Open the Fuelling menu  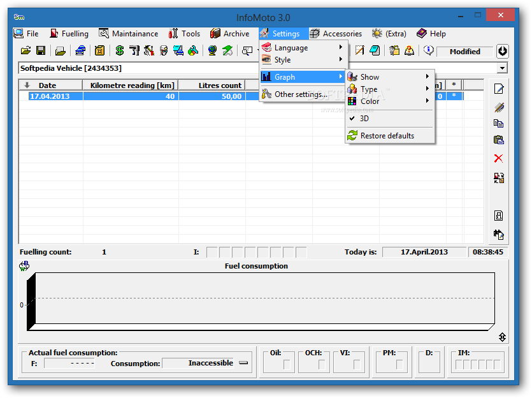[x=69, y=34]
